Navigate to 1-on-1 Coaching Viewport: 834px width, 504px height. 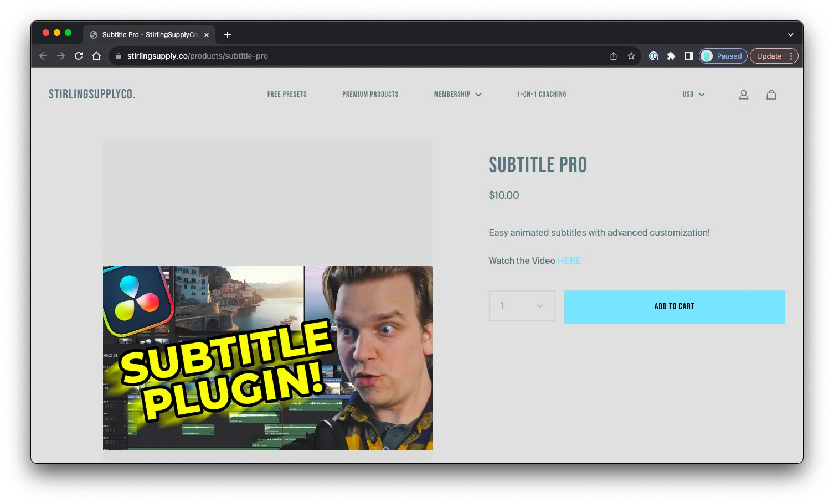542,95
